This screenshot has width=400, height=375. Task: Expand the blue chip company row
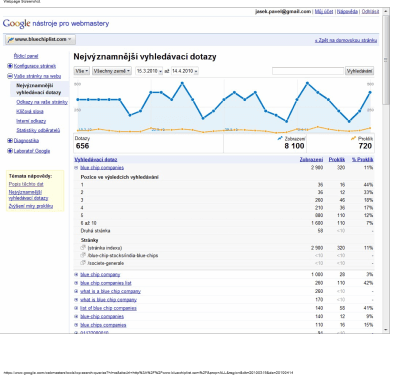coord(76,275)
